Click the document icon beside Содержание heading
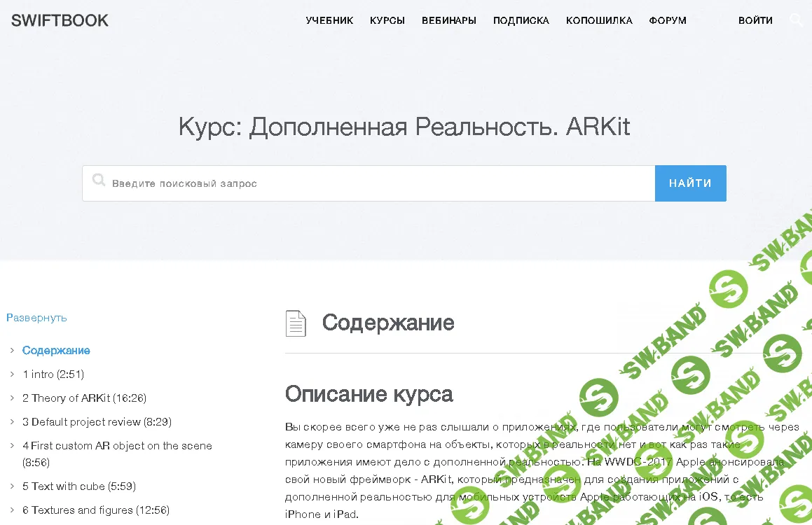Image resolution: width=812 pixels, height=525 pixels. point(296,323)
